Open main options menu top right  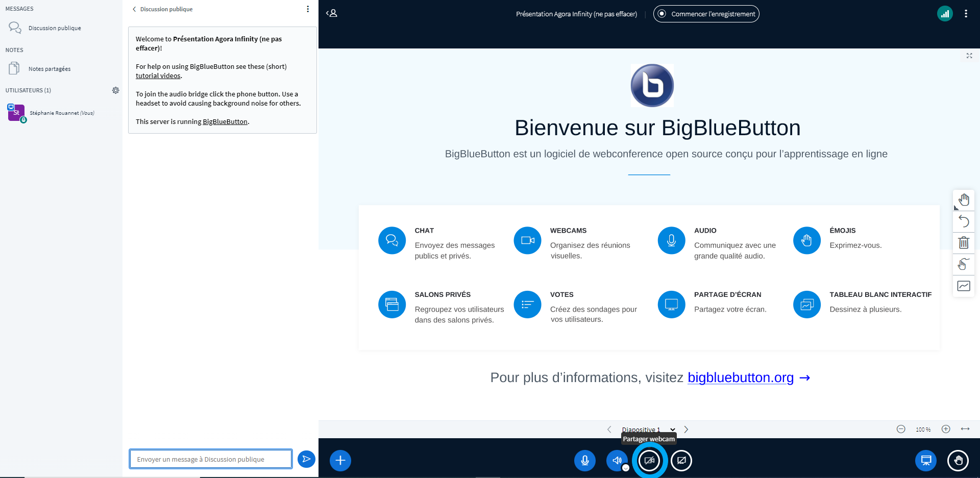pos(966,14)
